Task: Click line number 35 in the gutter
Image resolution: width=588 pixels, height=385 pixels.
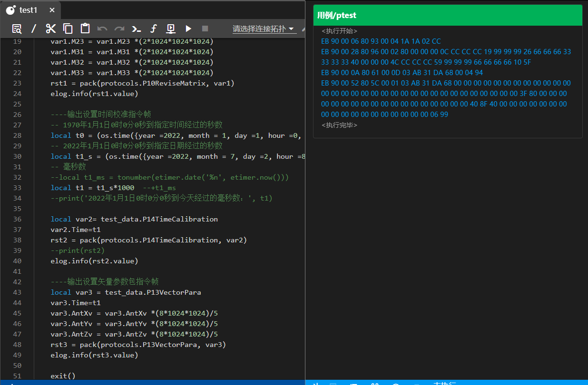Action: click(17, 209)
